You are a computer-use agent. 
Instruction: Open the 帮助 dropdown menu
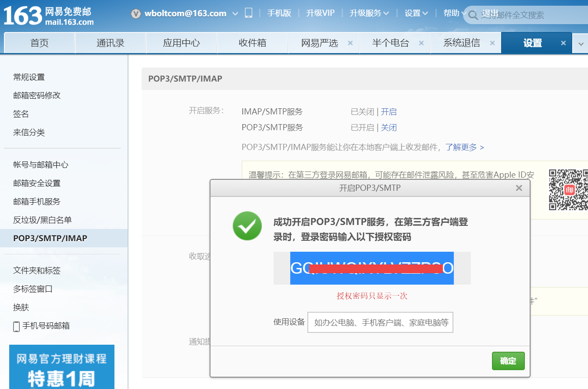pos(453,14)
